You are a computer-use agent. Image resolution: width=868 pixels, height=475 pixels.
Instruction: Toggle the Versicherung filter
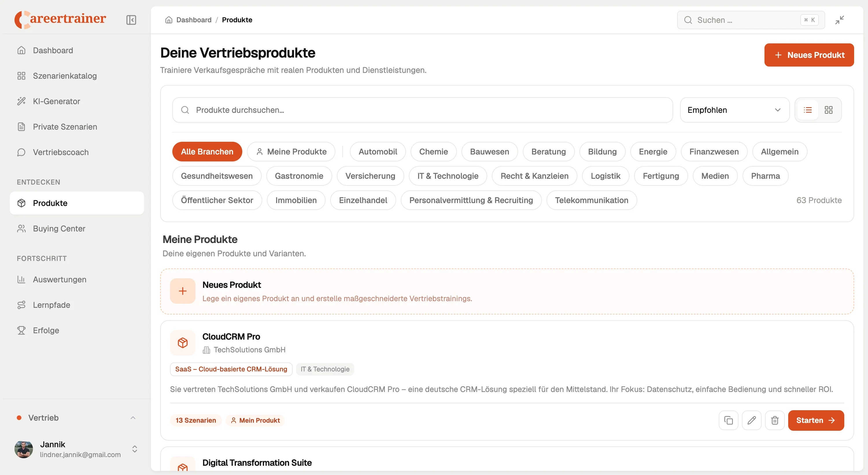click(370, 176)
